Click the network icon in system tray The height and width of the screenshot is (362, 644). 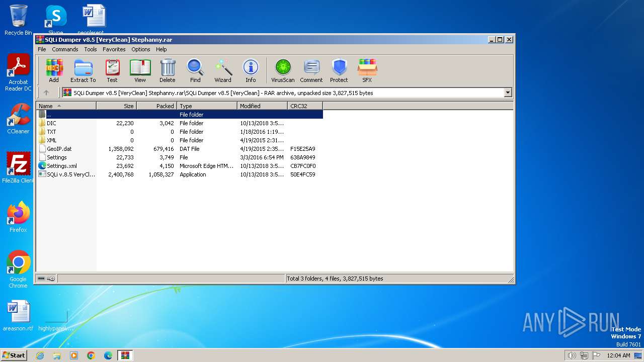[x=584, y=355]
